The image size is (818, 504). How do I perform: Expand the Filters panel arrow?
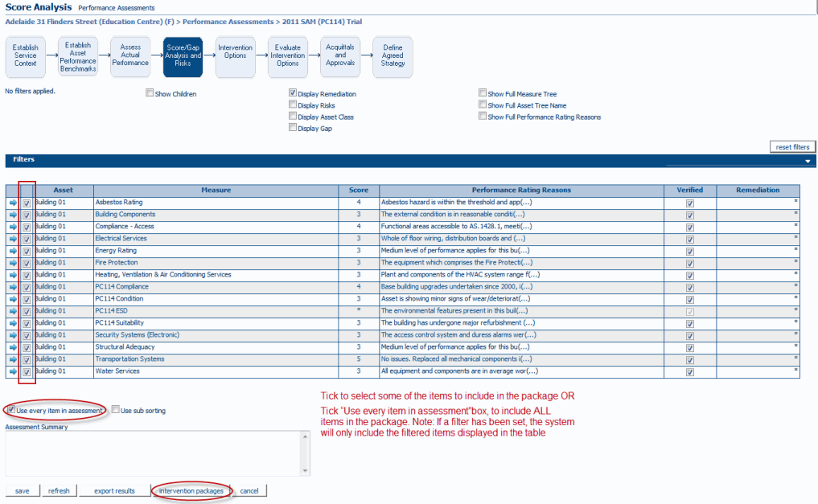coord(808,161)
